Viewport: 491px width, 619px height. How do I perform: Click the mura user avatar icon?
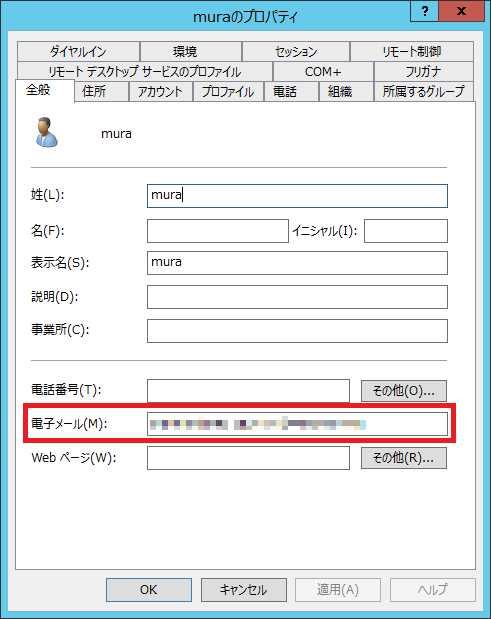pos(47,133)
